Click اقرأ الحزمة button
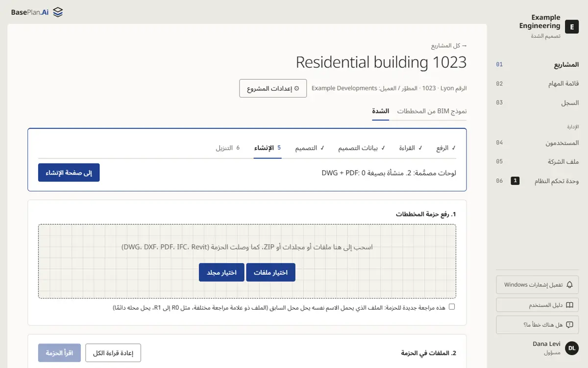This screenshot has width=588, height=368. click(59, 353)
